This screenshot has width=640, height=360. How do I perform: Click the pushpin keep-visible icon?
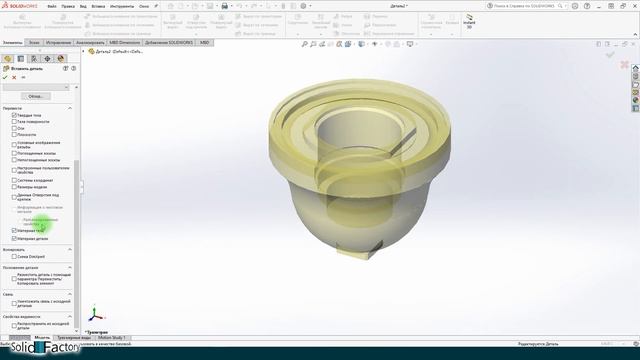(x=23, y=77)
